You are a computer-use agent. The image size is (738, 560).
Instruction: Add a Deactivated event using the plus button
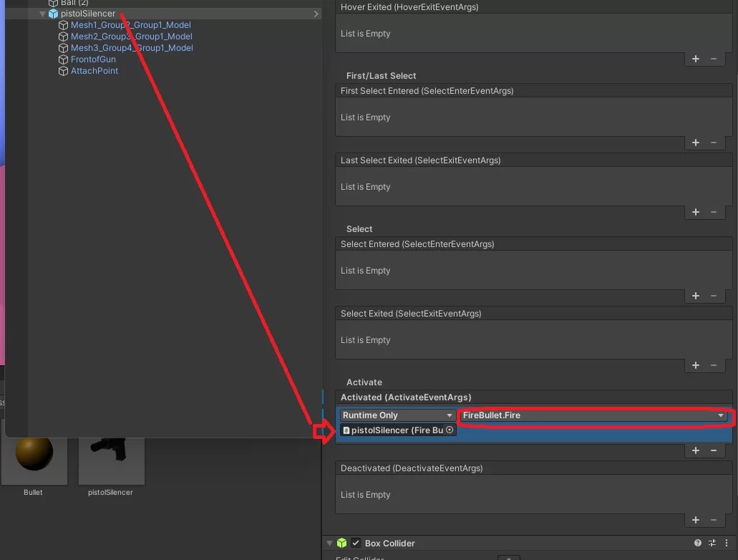695,520
